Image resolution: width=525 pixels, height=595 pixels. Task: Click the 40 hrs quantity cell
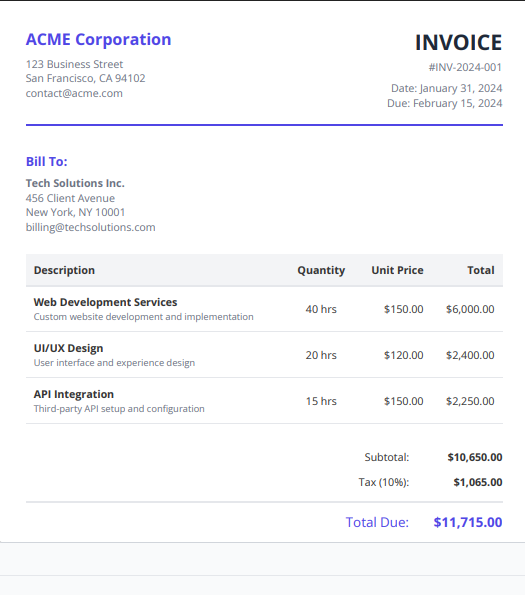click(321, 309)
